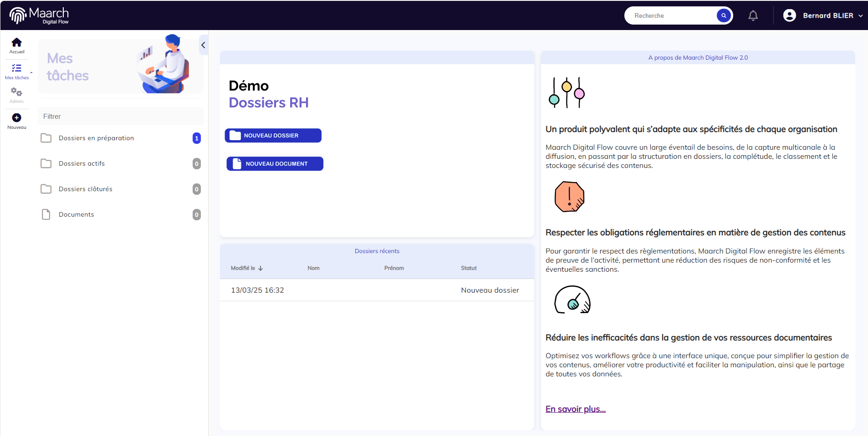Click the count badge for Dossiers clôturés
The width and height of the screenshot is (868, 436).
point(197,189)
